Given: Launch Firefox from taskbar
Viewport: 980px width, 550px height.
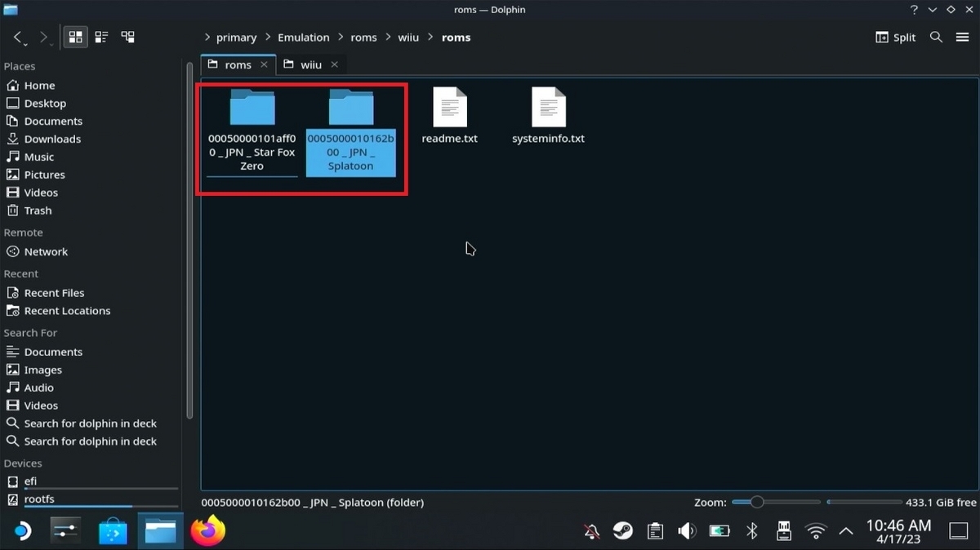Looking at the screenshot, I should pos(207,531).
